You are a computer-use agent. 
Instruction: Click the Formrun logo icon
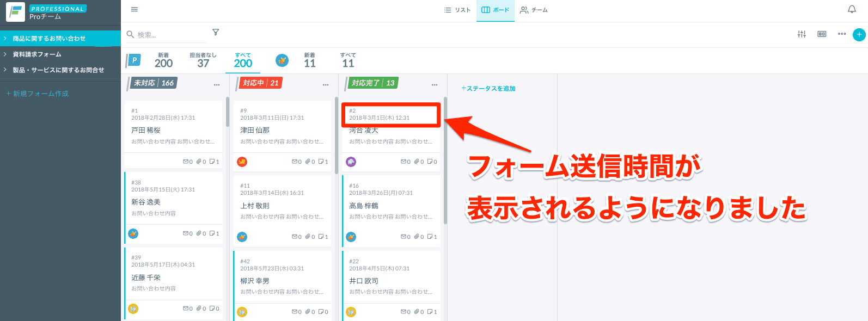click(16, 12)
